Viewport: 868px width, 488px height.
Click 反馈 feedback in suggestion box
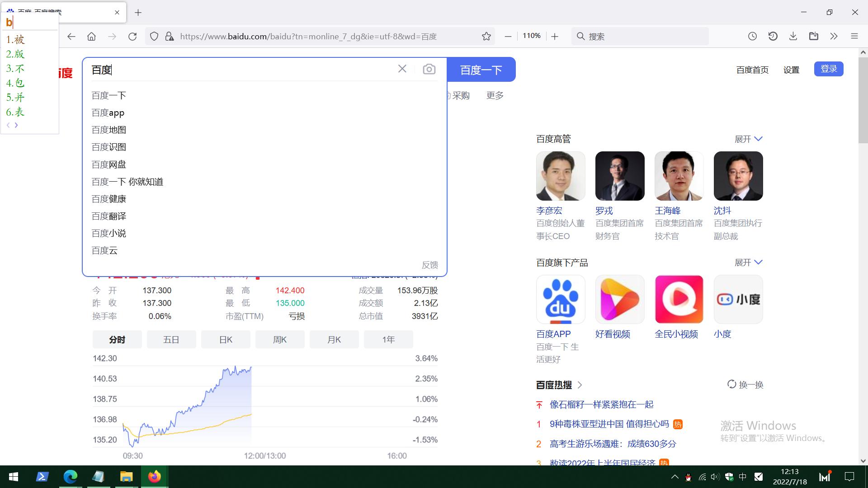point(430,265)
